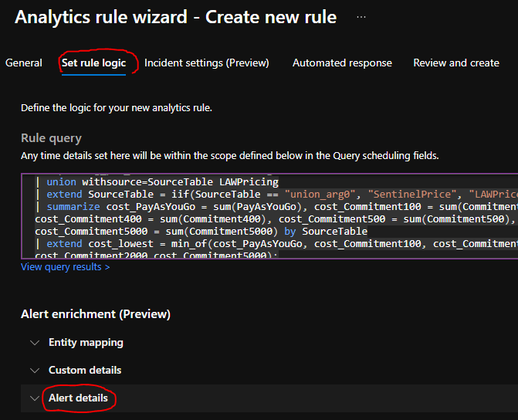The image size is (518, 420).
Task: Click the Alert details section label
Action: click(78, 398)
